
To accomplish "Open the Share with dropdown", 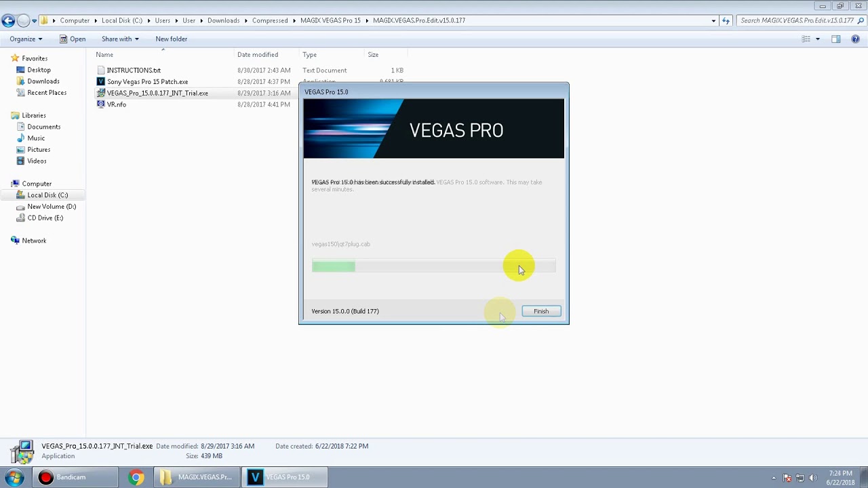I will pos(119,39).
